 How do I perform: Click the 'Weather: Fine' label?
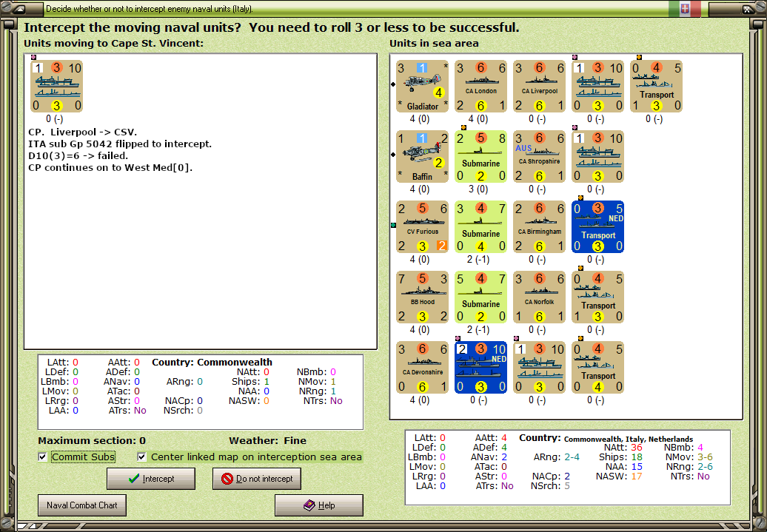pos(267,440)
